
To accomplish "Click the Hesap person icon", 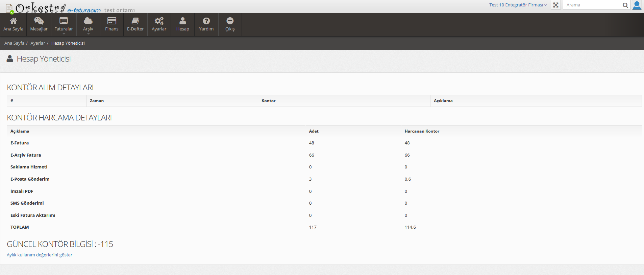I will [x=183, y=21].
